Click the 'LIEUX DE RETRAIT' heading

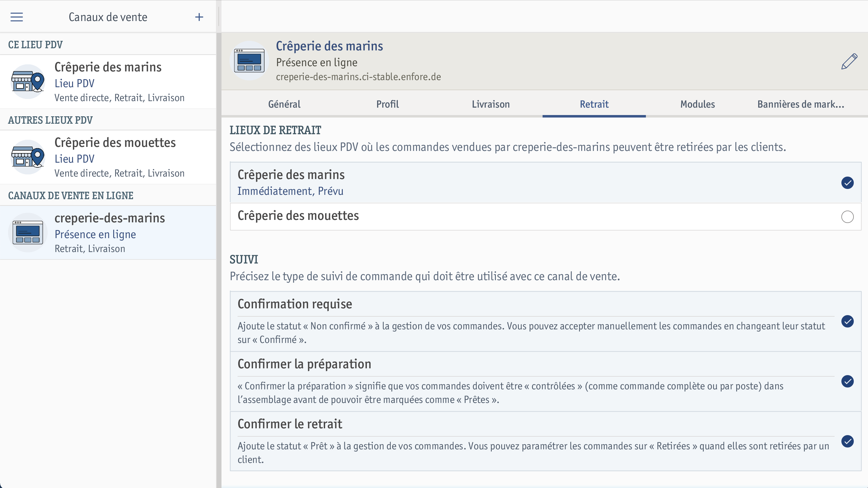[275, 130]
